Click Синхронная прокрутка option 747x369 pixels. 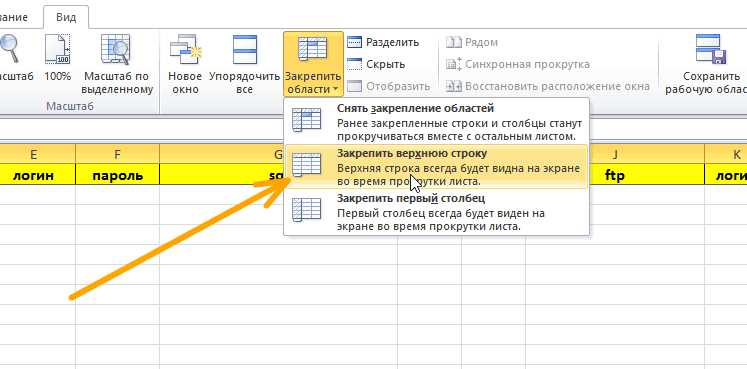coord(518,64)
